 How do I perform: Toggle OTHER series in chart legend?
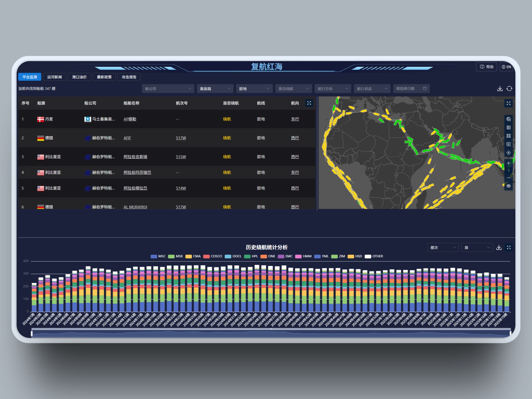coord(374,256)
